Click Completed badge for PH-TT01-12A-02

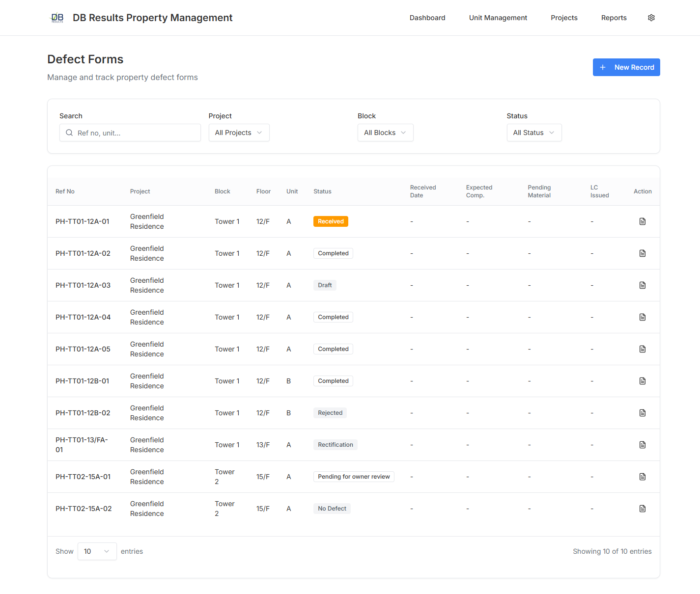click(x=333, y=253)
